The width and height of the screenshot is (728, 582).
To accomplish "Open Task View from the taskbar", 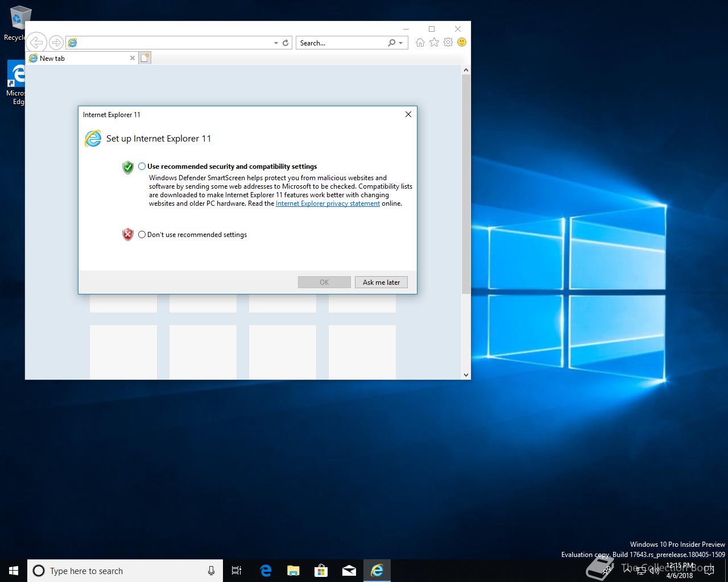I will [x=237, y=571].
